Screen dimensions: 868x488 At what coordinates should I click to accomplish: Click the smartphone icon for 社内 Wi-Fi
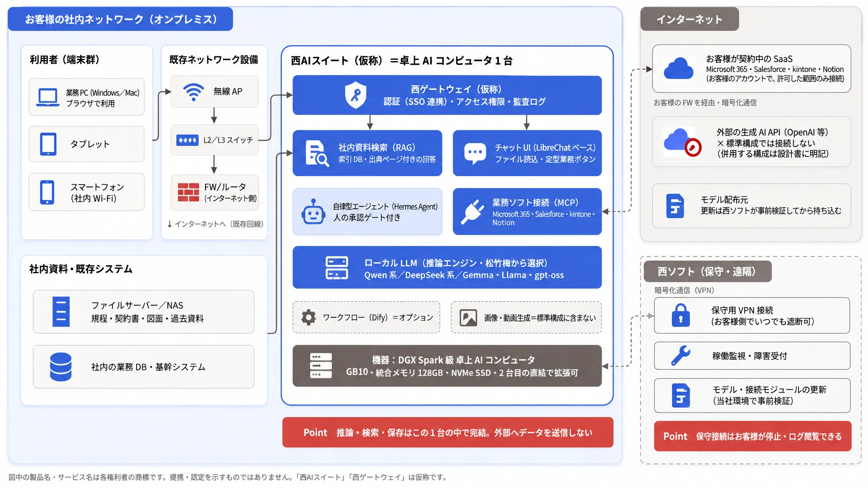coord(47,192)
